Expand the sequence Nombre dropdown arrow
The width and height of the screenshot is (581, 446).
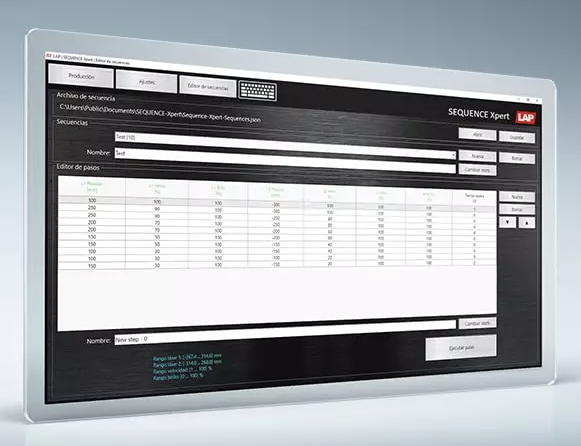pyautogui.click(x=454, y=156)
